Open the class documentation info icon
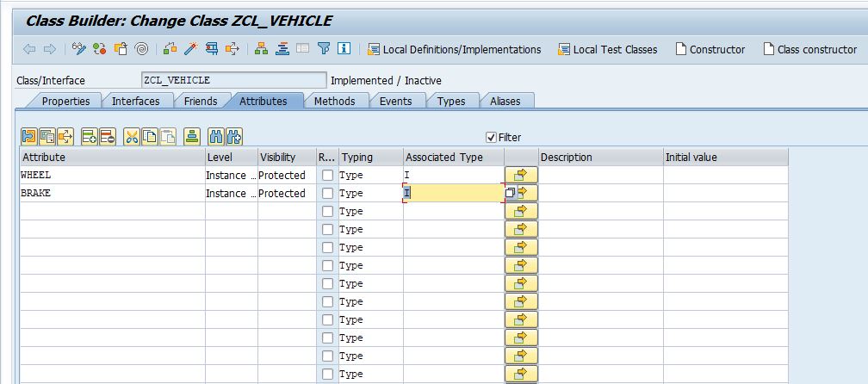 [x=344, y=49]
